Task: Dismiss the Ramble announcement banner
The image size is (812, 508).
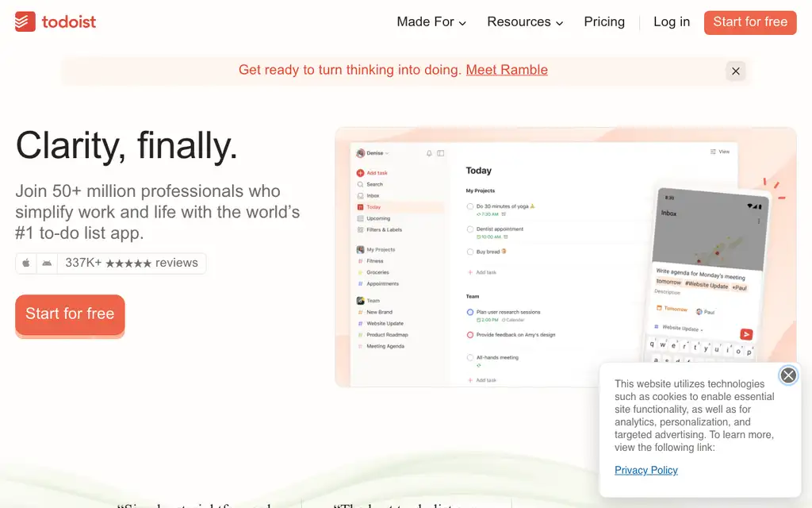Action: coord(735,71)
